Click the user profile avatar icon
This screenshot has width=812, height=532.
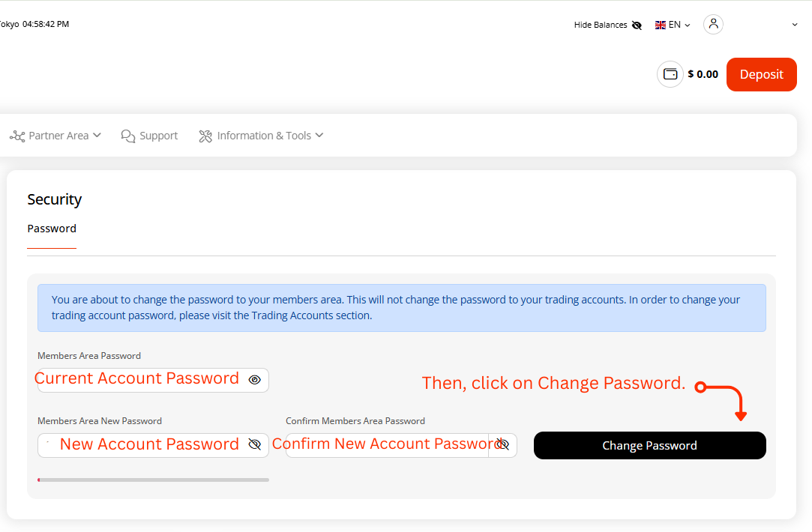pyautogui.click(x=713, y=24)
